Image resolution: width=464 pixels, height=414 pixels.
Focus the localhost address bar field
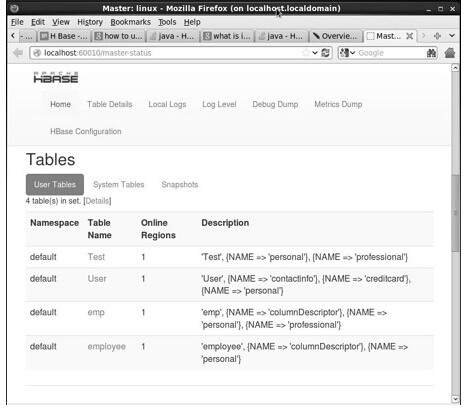pyautogui.click(x=172, y=53)
